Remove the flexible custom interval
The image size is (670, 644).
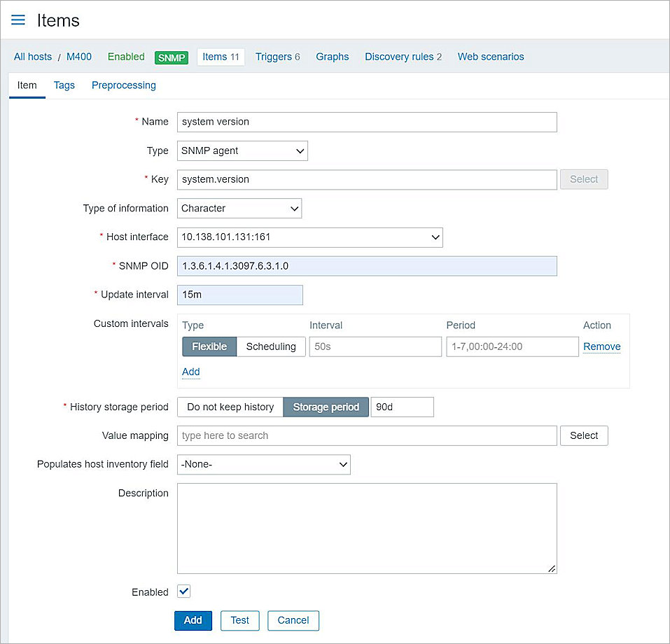coord(601,346)
